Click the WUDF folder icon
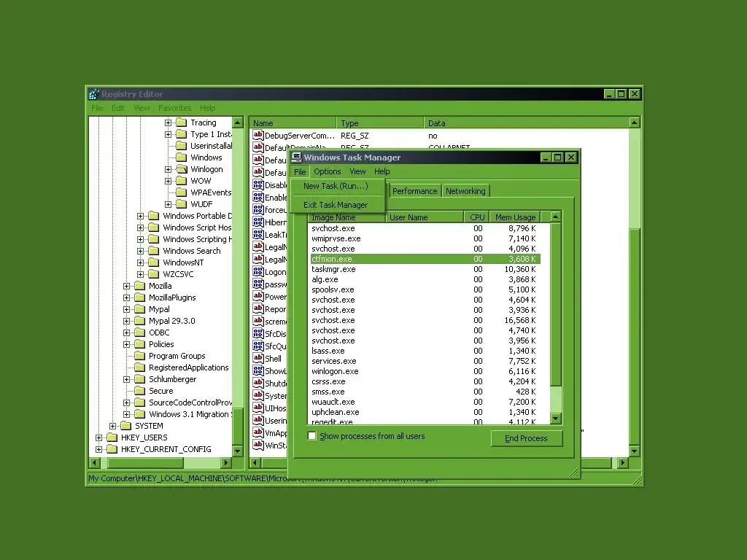Image resolution: width=747 pixels, height=560 pixels. tap(182, 204)
